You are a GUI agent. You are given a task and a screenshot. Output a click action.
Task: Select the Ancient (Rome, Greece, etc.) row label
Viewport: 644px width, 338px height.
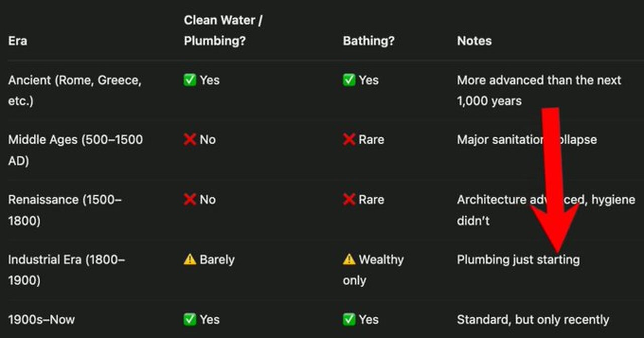[74, 90]
